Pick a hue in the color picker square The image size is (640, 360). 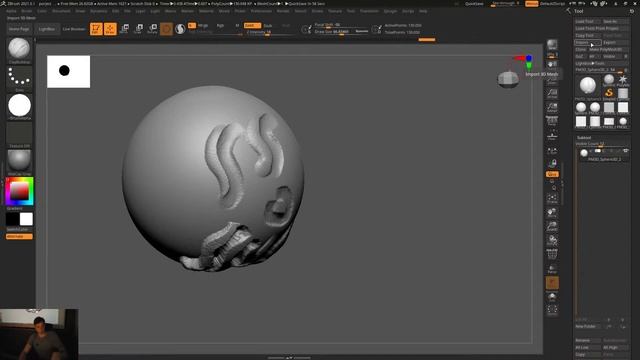(19, 191)
